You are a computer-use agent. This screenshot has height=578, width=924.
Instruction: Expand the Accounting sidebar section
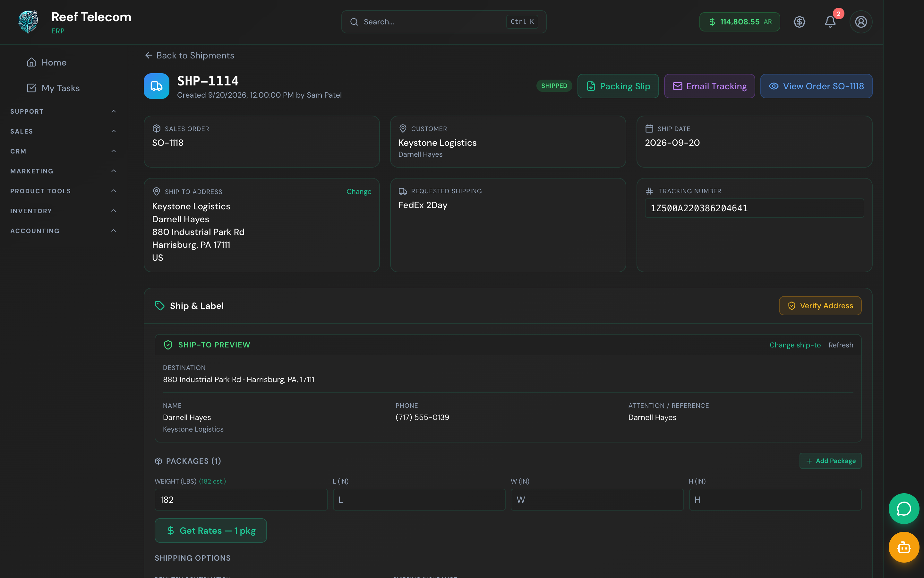(x=64, y=231)
